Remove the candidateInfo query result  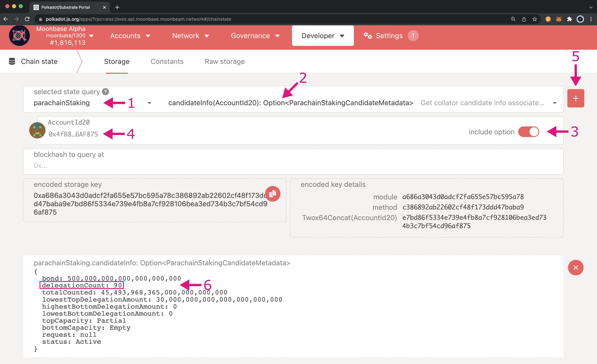pos(575,268)
